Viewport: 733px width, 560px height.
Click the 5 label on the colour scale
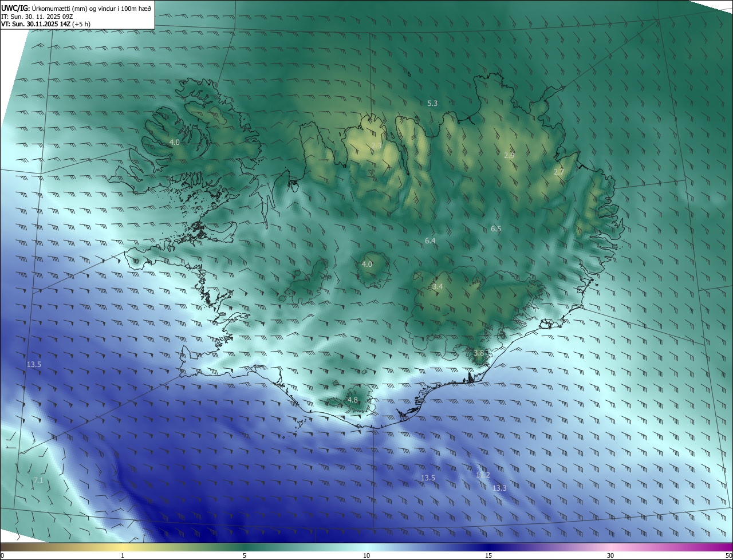point(245,555)
